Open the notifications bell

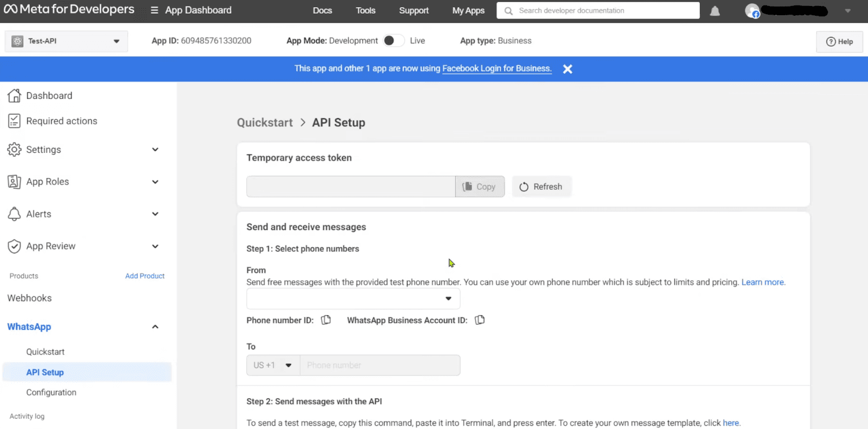coord(715,11)
